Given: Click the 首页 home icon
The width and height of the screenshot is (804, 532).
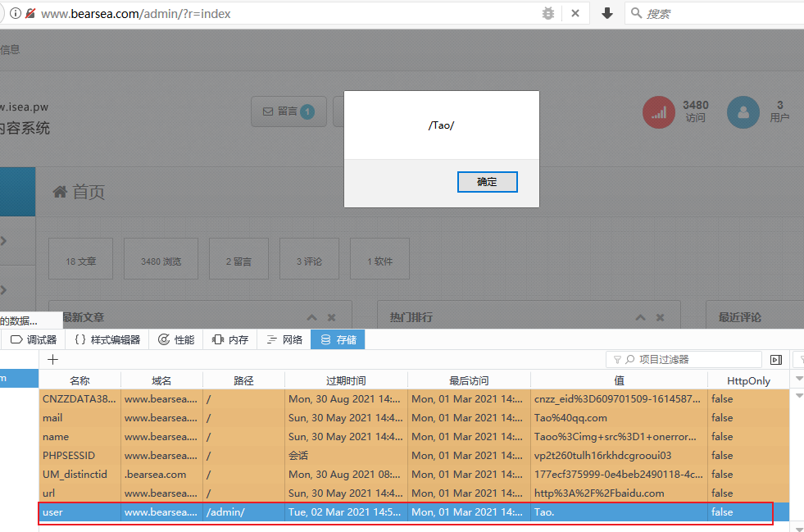Looking at the screenshot, I should coord(60,192).
